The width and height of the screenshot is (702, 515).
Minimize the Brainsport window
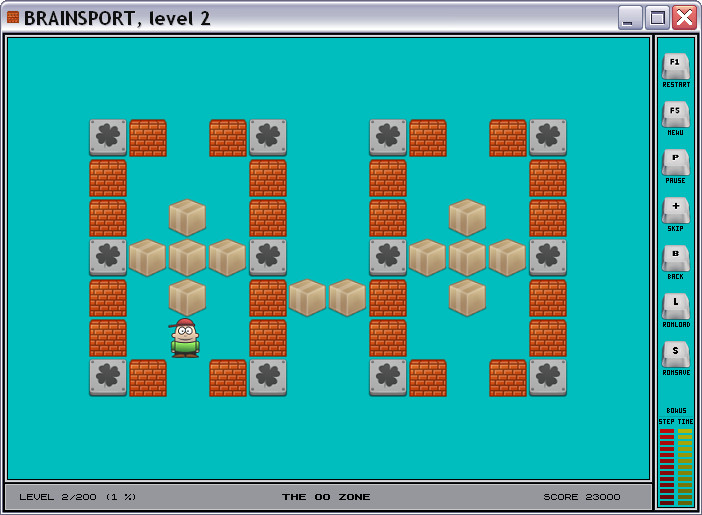(630, 18)
